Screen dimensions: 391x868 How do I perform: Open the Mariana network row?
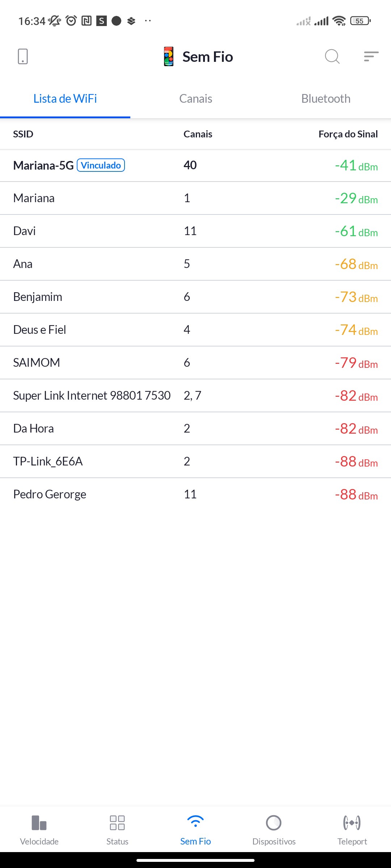[x=195, y=198]
